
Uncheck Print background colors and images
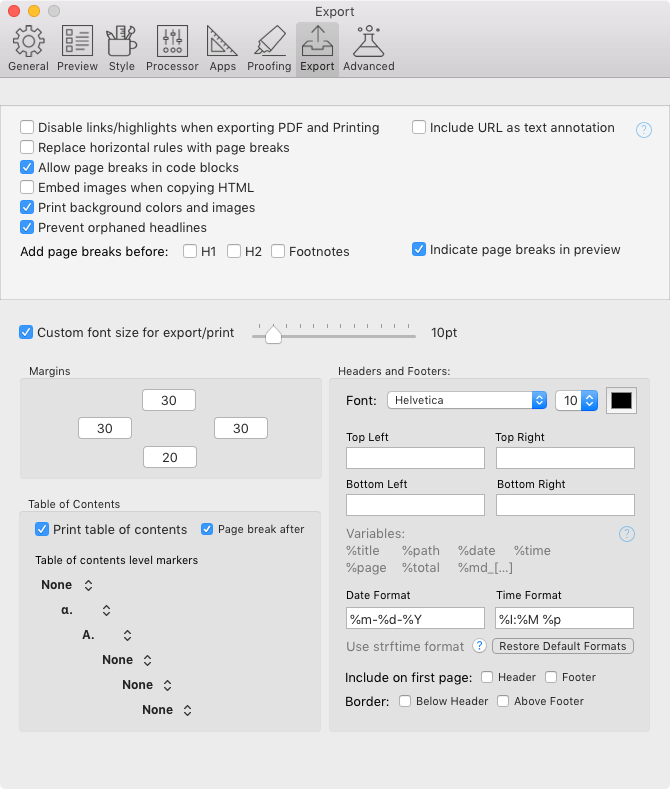pos(27,207)
